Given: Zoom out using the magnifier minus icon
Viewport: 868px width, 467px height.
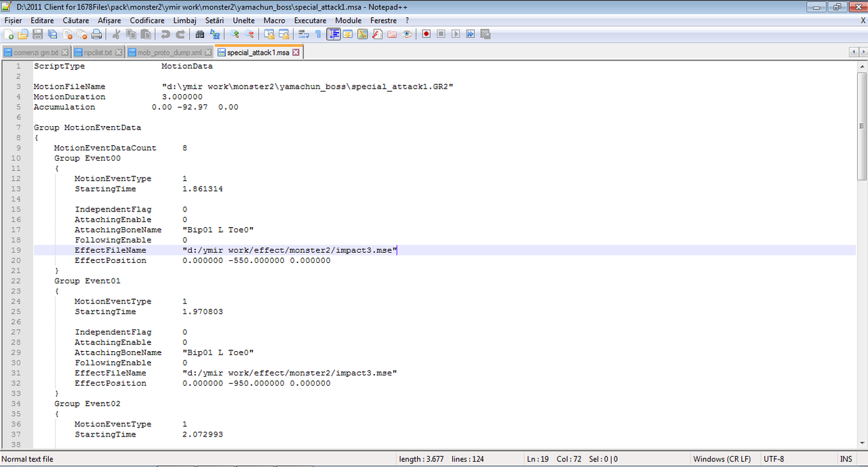Looking at the screenshot, I should click(x=249, y=34).
